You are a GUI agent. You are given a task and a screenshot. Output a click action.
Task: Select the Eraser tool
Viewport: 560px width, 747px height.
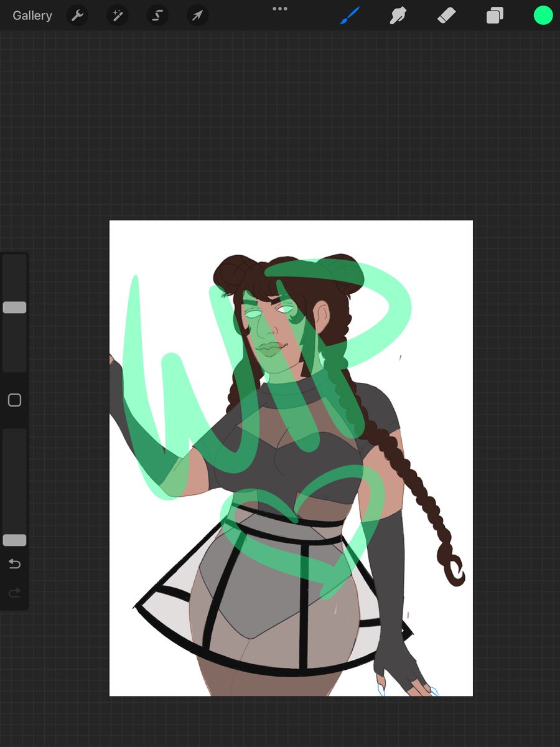447,16
